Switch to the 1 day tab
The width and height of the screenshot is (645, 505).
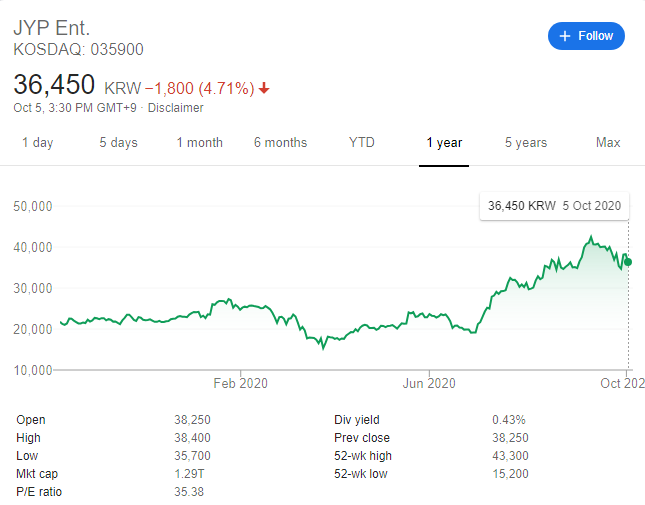37,143
